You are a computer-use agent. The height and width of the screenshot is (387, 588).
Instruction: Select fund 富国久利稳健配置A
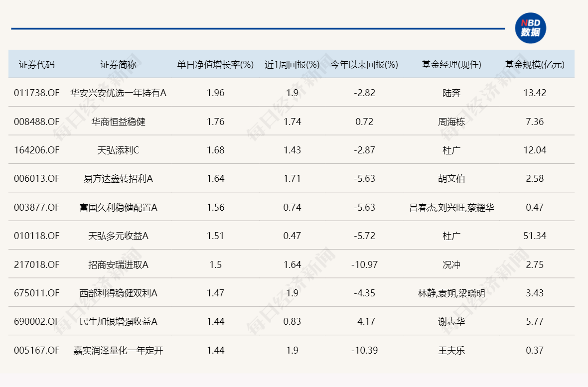118,207
